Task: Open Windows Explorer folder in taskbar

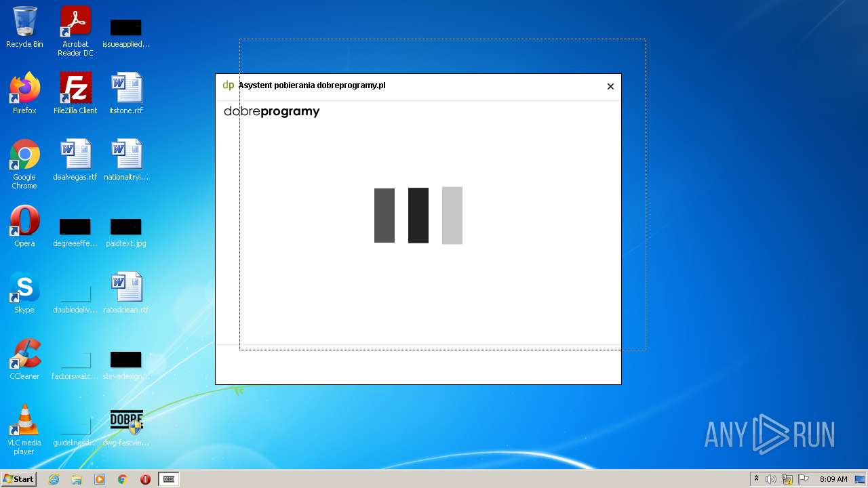Action: tap(77, 479)
